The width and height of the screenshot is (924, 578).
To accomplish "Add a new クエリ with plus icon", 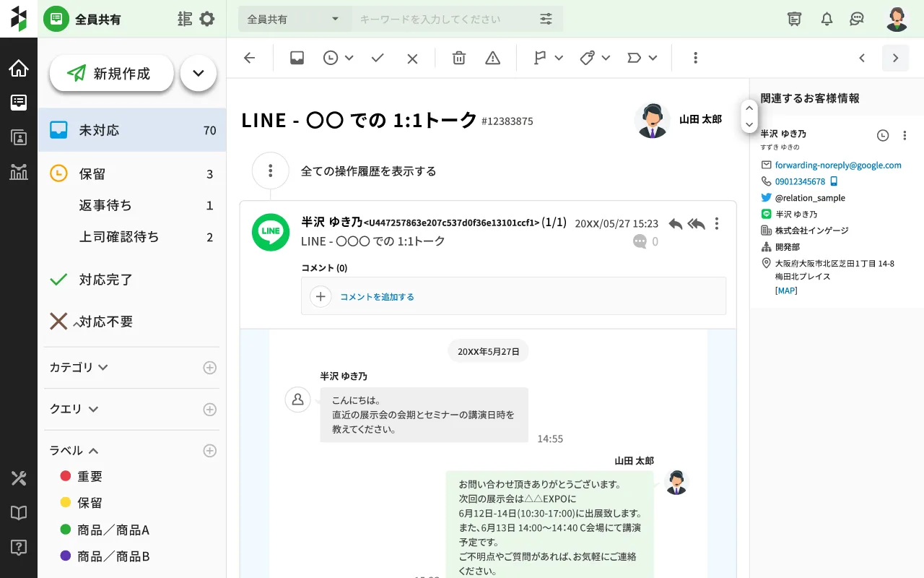I will [x=209, y=410].
